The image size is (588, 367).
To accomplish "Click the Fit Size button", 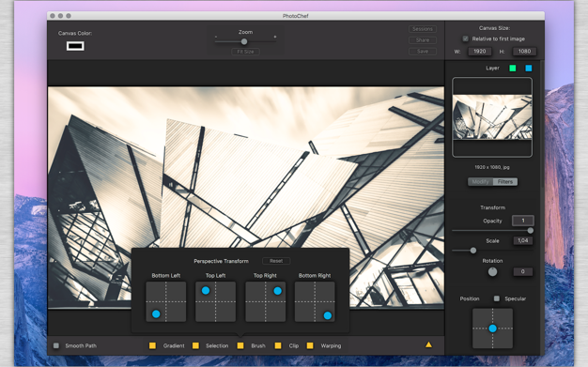I will (245, 52).
